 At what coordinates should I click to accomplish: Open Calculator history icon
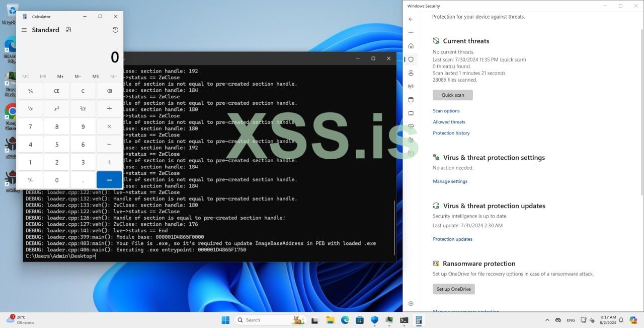point(115,30)
